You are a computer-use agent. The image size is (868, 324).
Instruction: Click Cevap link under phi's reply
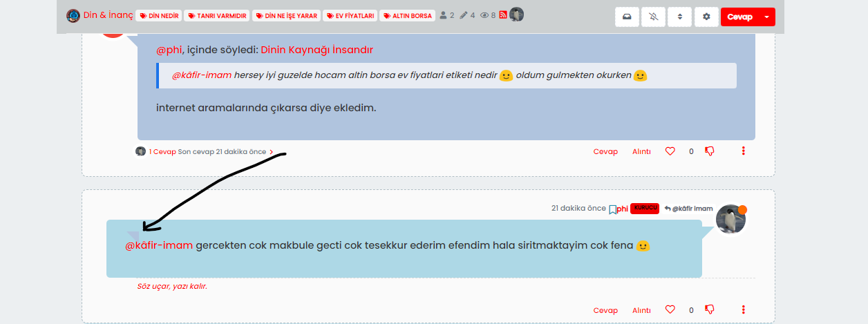[605, 311]
